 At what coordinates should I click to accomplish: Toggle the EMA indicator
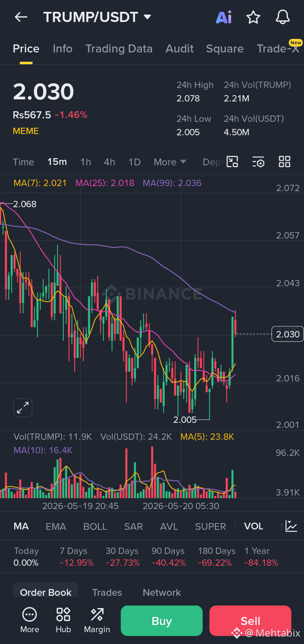(56, 526)
